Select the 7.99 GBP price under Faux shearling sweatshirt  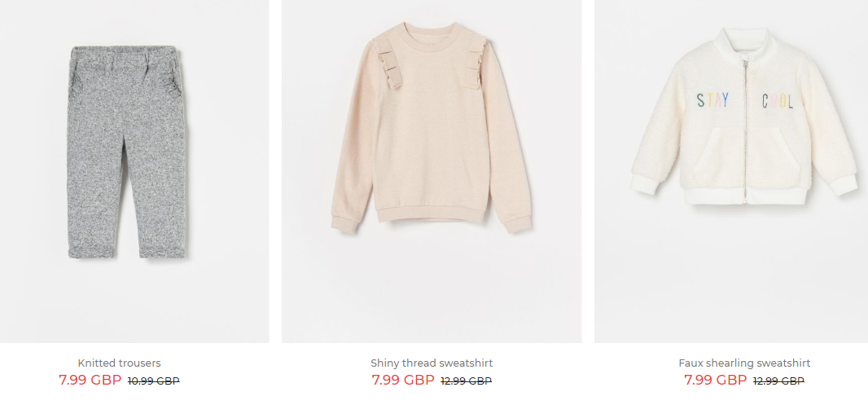coord(715,380)
